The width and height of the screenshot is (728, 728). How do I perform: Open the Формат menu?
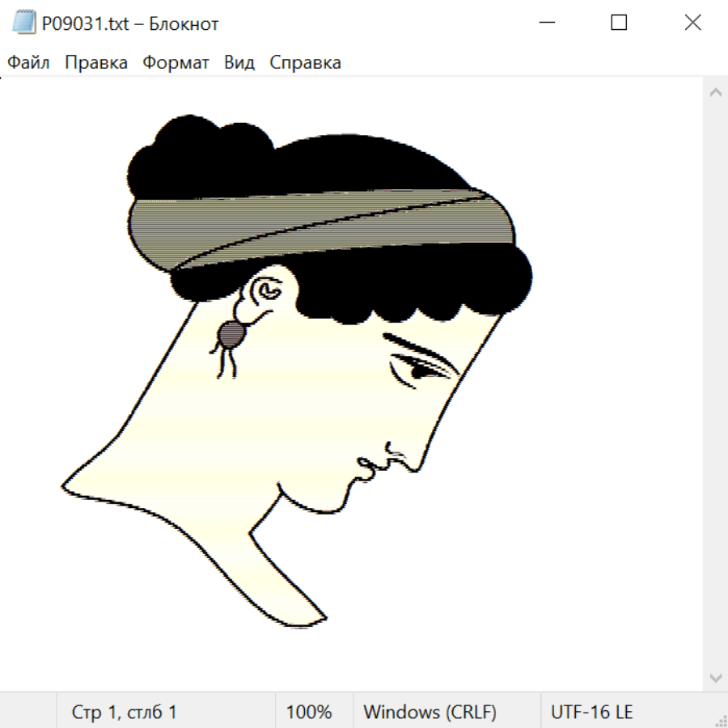tap(176, 63)
